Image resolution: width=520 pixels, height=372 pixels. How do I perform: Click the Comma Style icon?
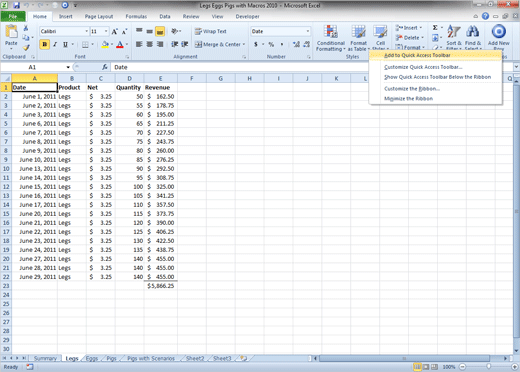tap(282, 44)
